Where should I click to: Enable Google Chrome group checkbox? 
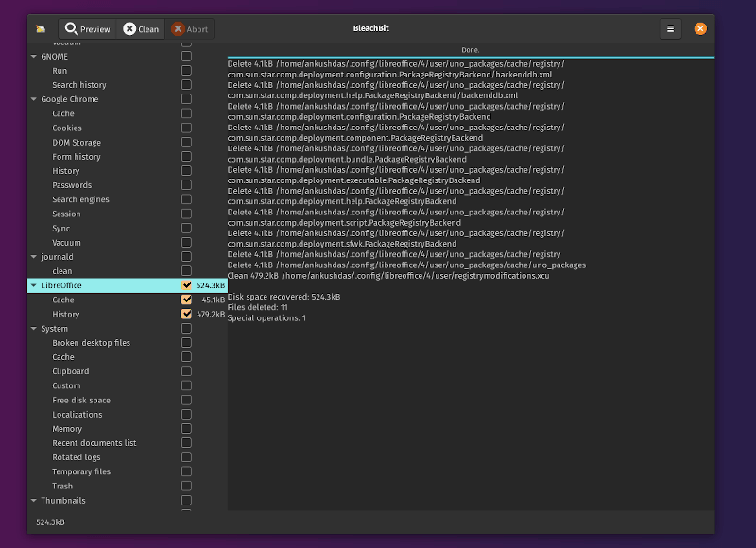[186, 99]
